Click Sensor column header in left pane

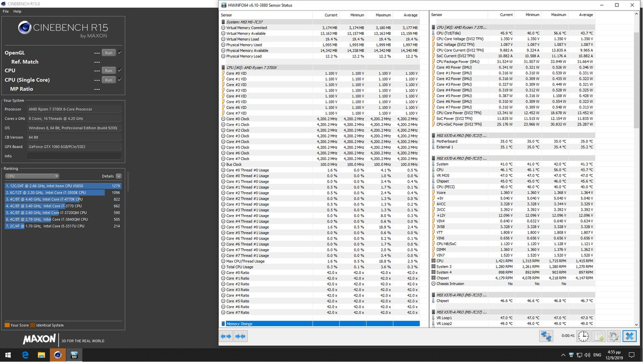coord(266,15)
